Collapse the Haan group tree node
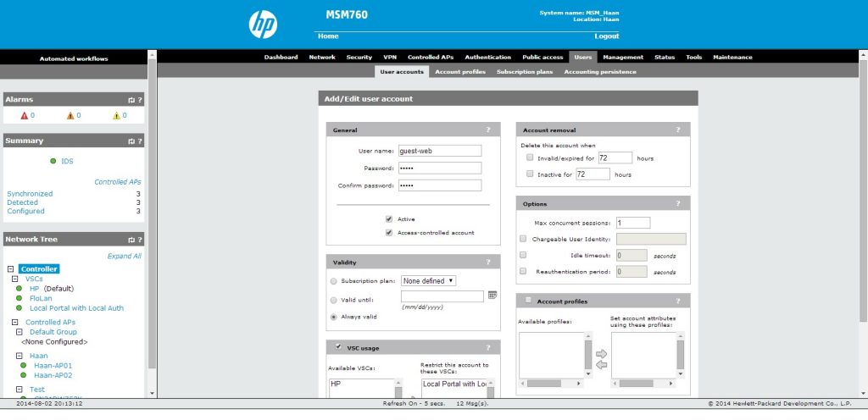The image size is (868, 420). click(x=19, y=356)
